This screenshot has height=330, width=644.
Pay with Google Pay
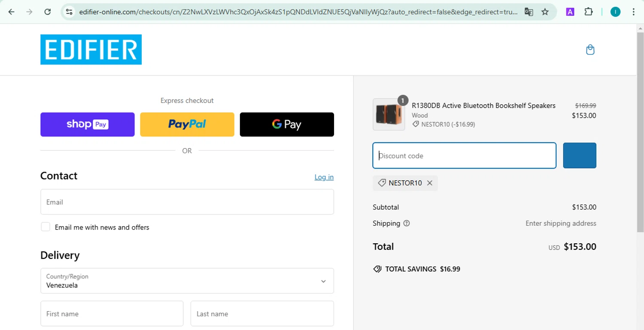287,124
